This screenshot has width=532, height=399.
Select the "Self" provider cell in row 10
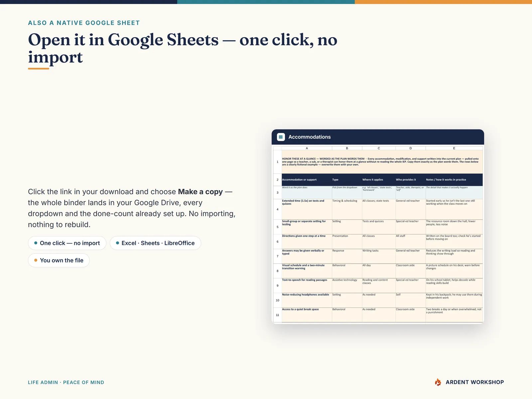tap(411, 300)
